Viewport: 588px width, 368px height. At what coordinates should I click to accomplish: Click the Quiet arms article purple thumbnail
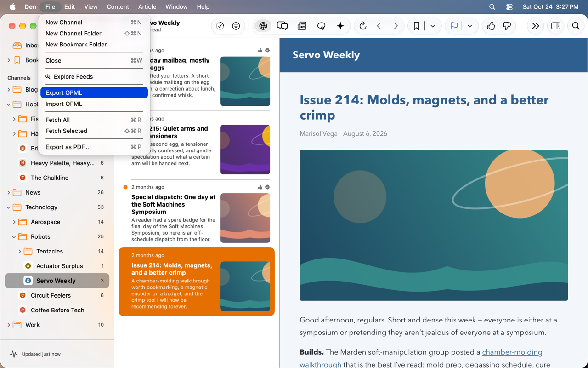click(245, 149)
